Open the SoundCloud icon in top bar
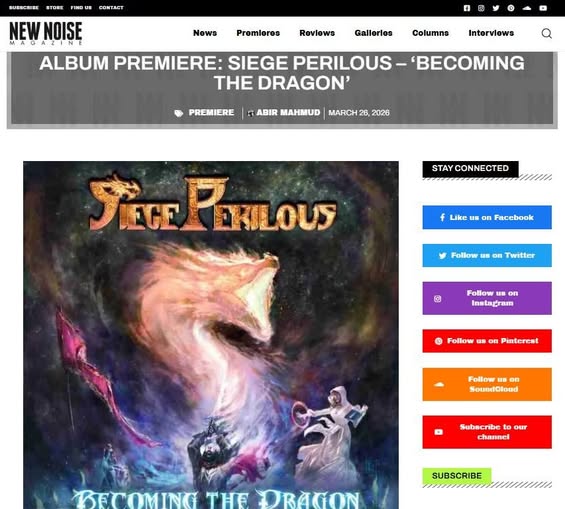The width and height of the screenshot is (565, 509). click(527, 8)
